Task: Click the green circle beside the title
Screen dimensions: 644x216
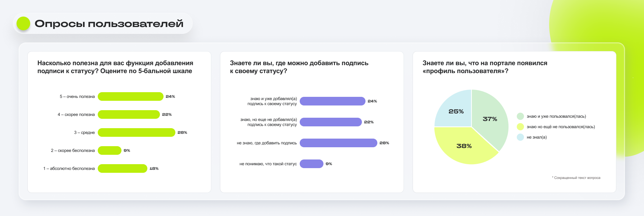Action: (23, 23)
